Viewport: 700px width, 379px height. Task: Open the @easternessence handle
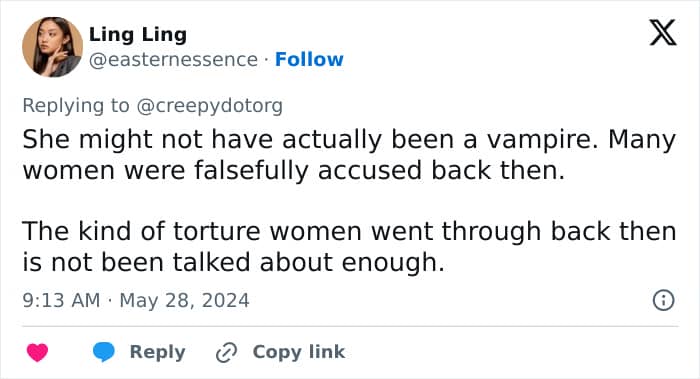[173, 60]
